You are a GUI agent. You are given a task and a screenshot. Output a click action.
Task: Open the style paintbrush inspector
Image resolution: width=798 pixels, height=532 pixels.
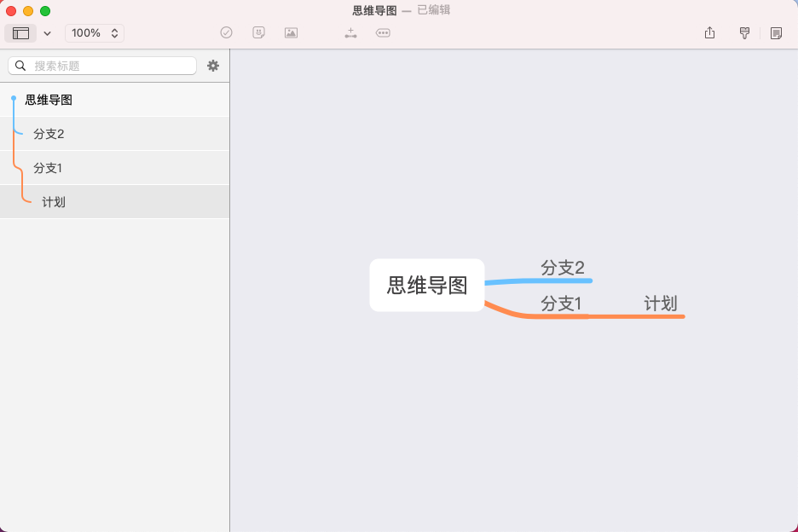pyautogui.click(x=744, y=33)
